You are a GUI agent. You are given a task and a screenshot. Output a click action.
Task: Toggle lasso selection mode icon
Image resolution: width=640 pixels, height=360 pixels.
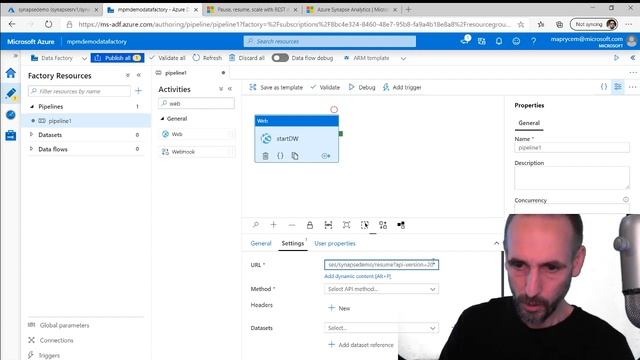click(364, 225)
